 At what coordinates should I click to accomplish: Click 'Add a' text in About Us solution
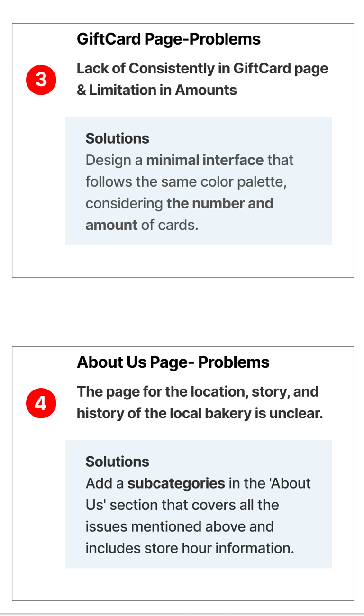click(x=105, y=483)
